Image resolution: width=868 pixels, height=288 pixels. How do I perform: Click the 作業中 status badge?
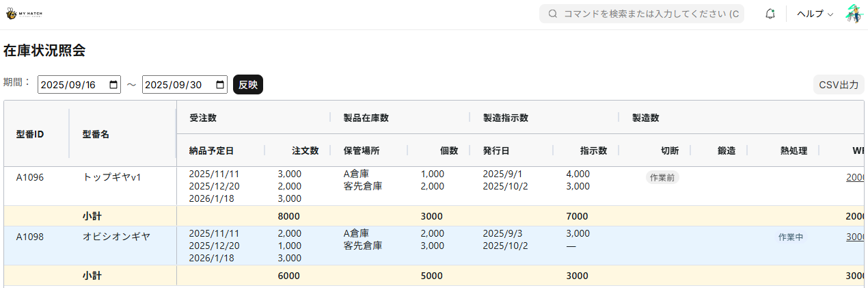coord(790,237)
